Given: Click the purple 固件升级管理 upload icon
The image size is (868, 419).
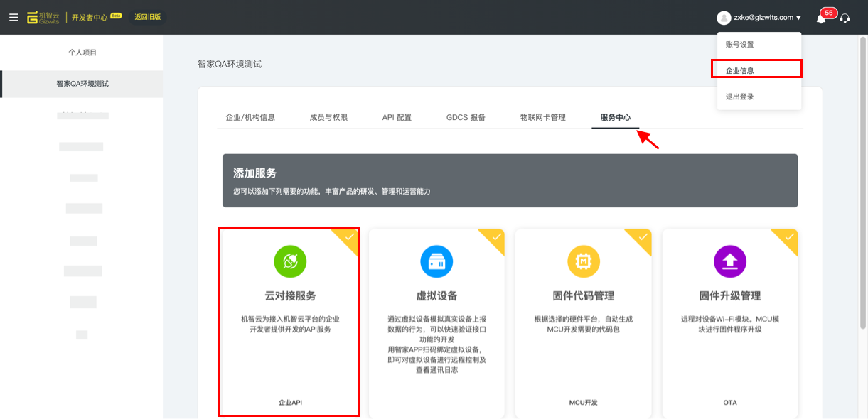Looking at the screenshot, I should coord(730,261).
